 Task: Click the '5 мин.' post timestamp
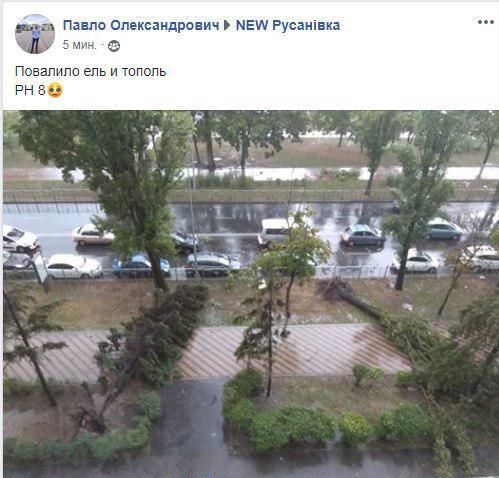pos(79,45)
